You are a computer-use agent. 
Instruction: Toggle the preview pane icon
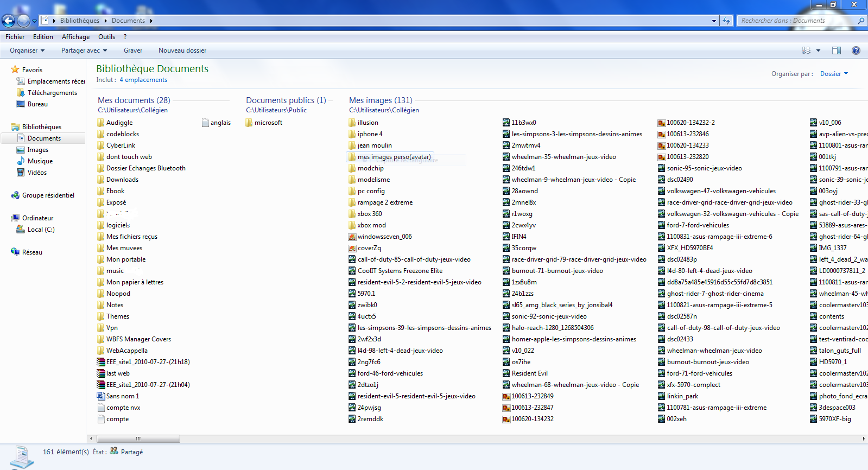(x=836, y=50)
